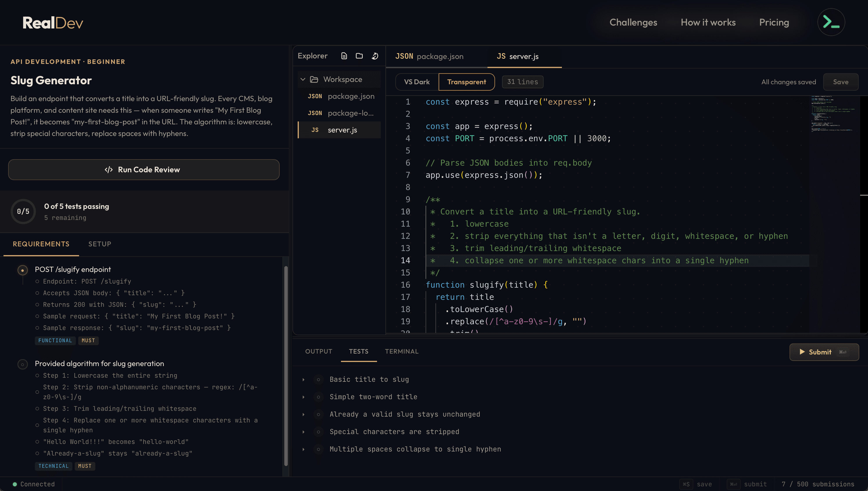Viewport: 868px width, 491px height.
Task: Click line 16 function slugify in editor
Action: [486, 285]
